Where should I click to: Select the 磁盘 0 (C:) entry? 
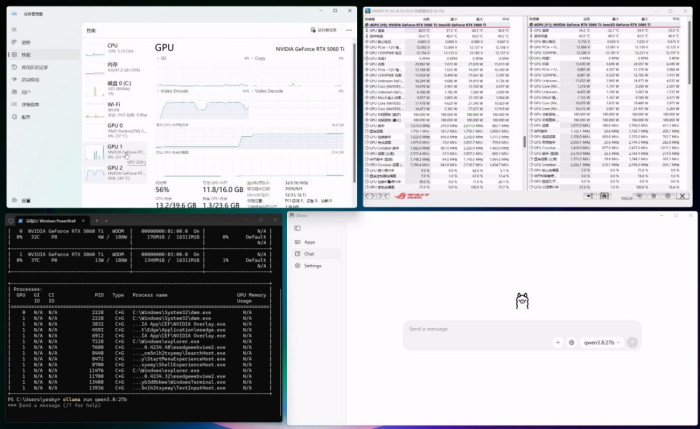tap(116, 88)
